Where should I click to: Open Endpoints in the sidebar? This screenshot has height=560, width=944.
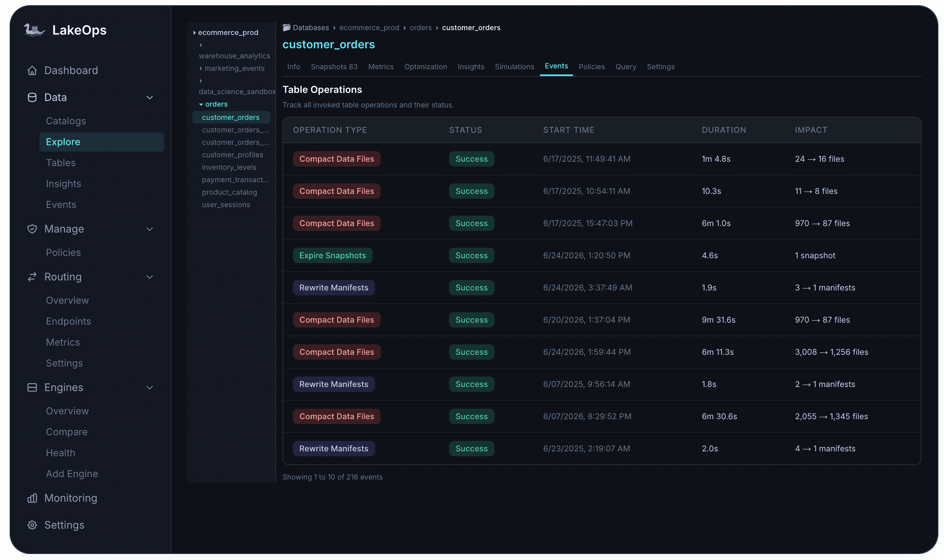coord(68,321)
